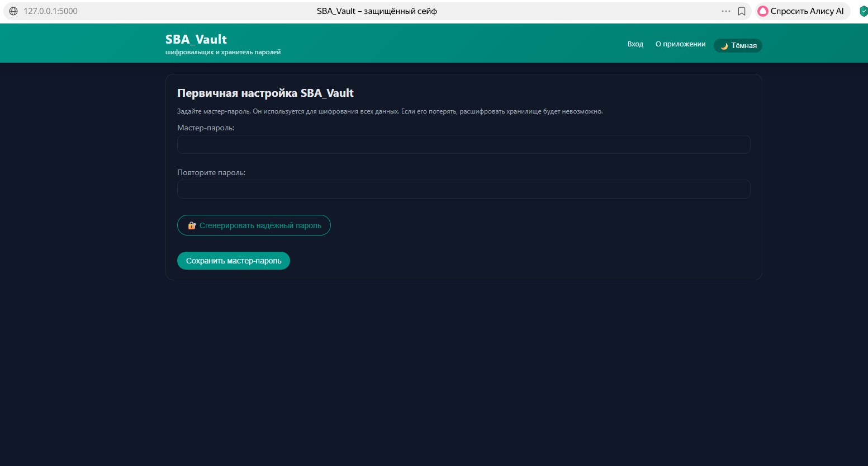
Task: Click the heading Первичная настройка SBA_Vault
Action: (265, 93)
